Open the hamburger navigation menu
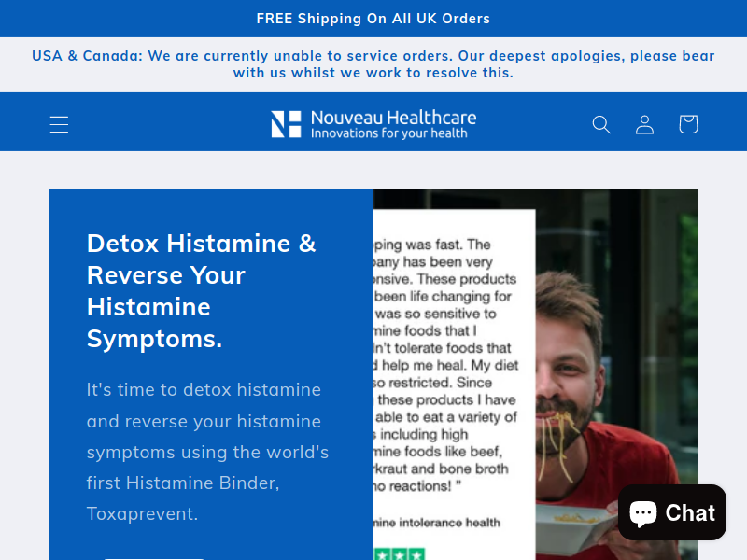747x560 pixels. click(x=59, y=124)
